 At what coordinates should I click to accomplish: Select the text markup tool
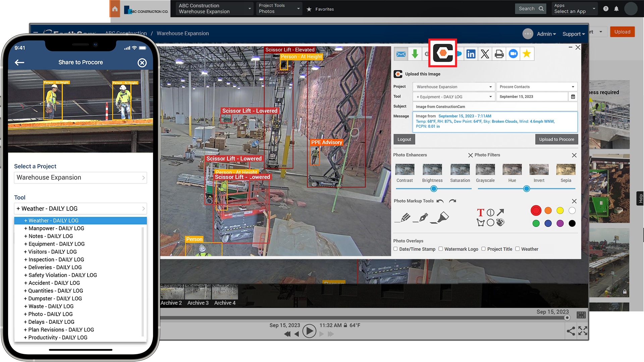pos(480,213)
